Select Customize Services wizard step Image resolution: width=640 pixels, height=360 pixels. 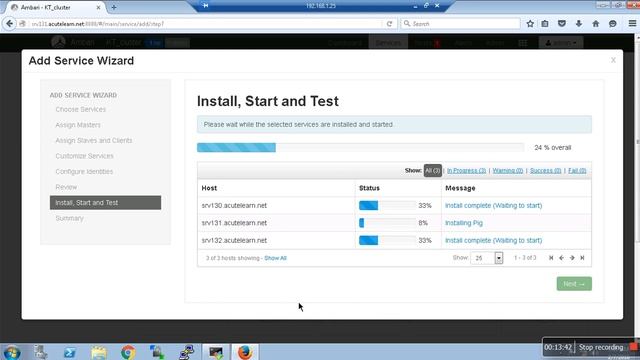tap(84, 156)
